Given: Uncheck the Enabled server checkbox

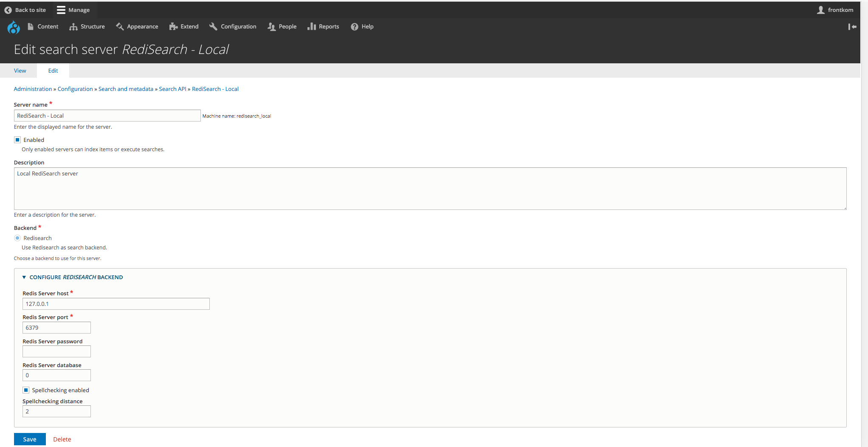Looking at the screenshot, I should pos(17,140).
